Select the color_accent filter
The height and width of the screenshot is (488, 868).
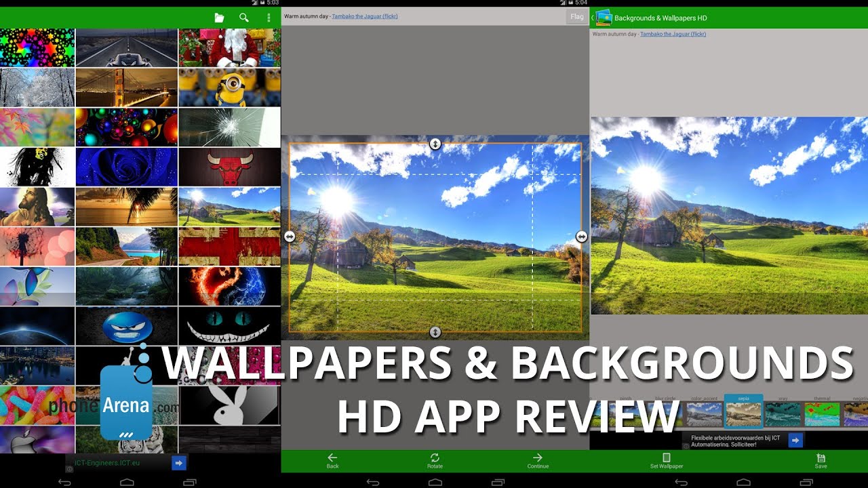point(704,411)
